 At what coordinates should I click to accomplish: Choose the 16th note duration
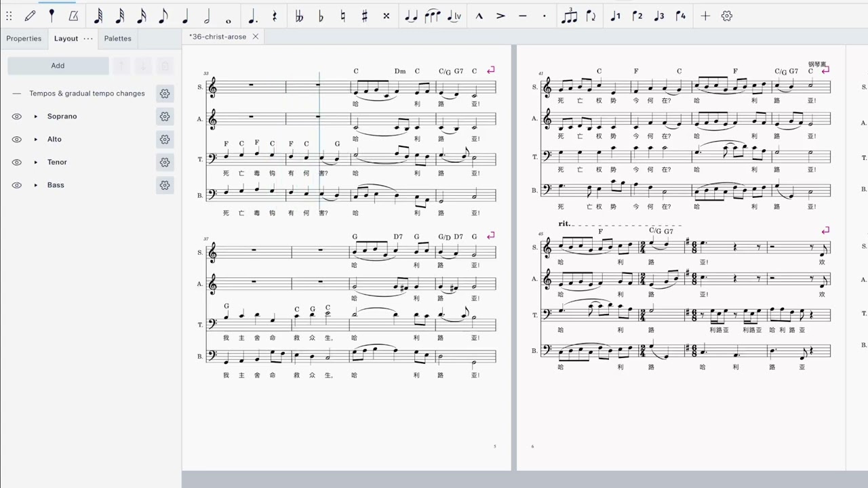pos(141,16)
